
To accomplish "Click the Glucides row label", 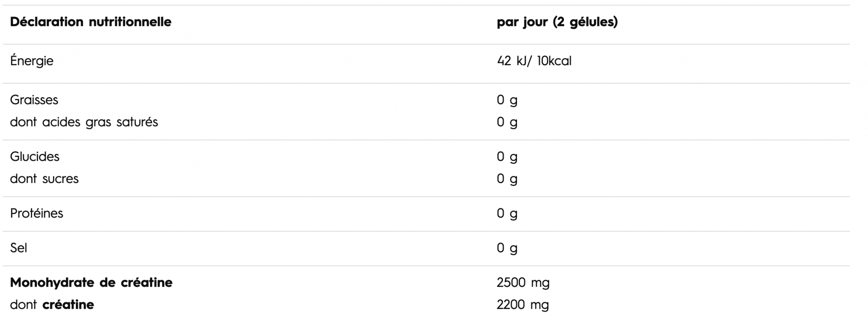I will [x=35, y=157].
